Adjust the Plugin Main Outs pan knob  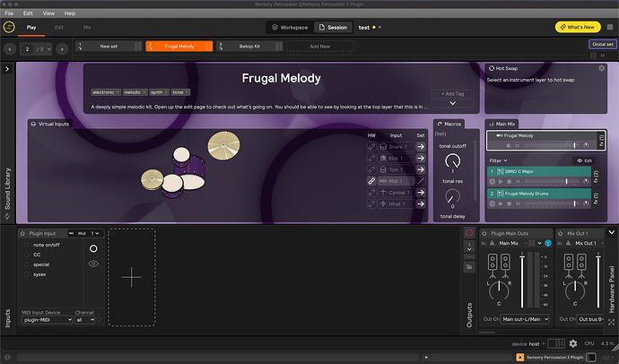point(499,290)
